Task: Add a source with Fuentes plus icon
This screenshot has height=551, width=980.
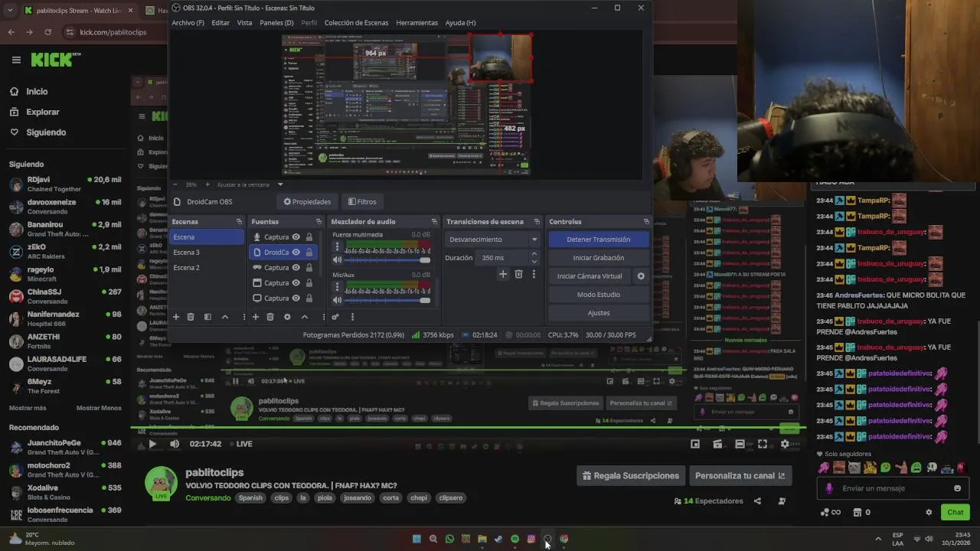Action: coord(256,317)
